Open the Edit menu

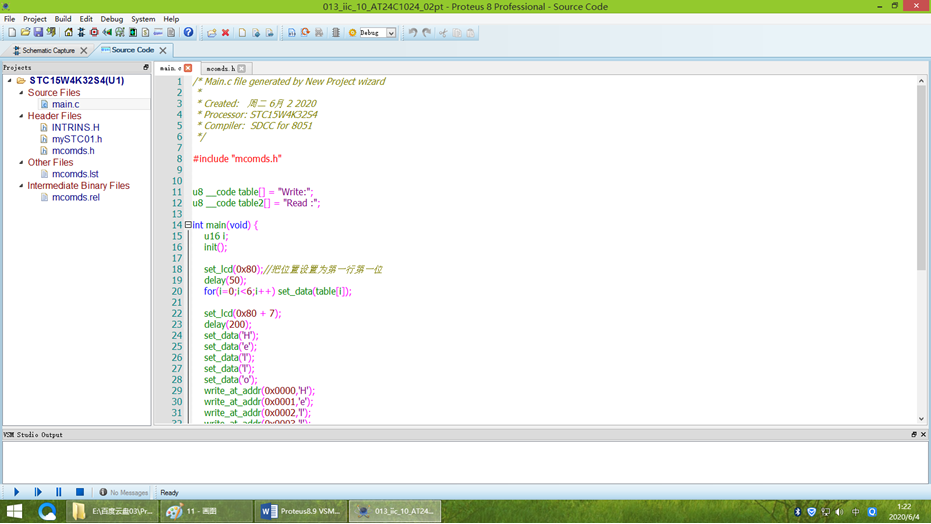click(86, 19)
